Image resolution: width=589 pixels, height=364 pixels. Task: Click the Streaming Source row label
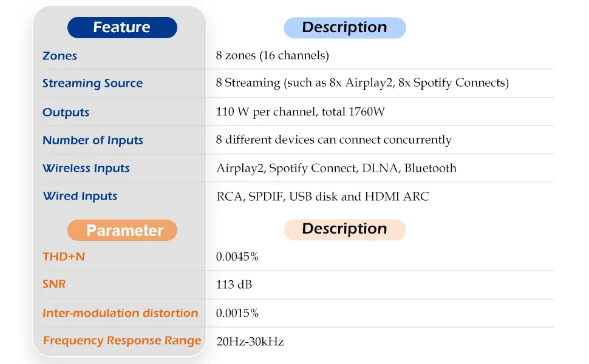[x=92, y=84]
